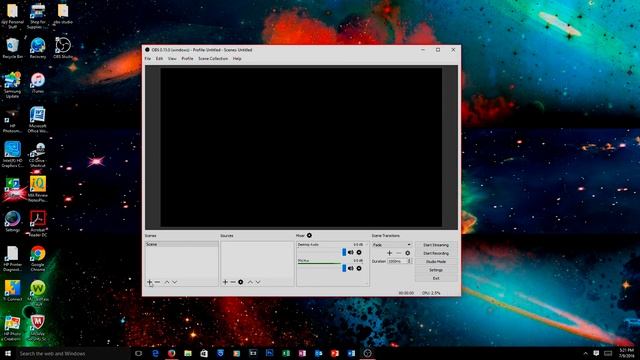640x360 pixels.
Task: Open the Profile menu
Action: click(187, 59)
